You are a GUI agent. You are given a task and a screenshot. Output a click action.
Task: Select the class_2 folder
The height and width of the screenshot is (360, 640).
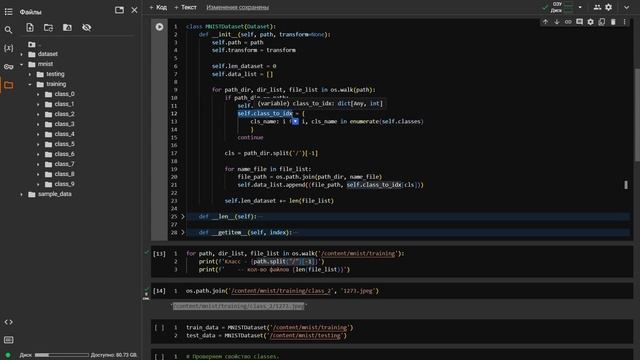64,114
